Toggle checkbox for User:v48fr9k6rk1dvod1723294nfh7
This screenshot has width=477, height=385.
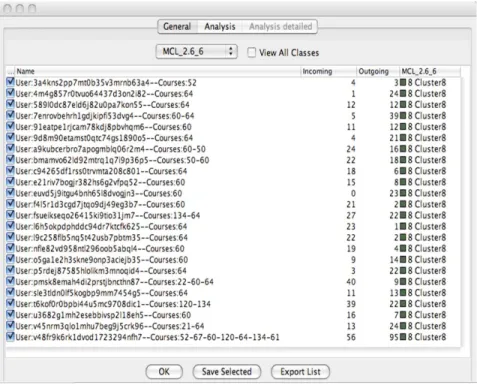(10, 337)
